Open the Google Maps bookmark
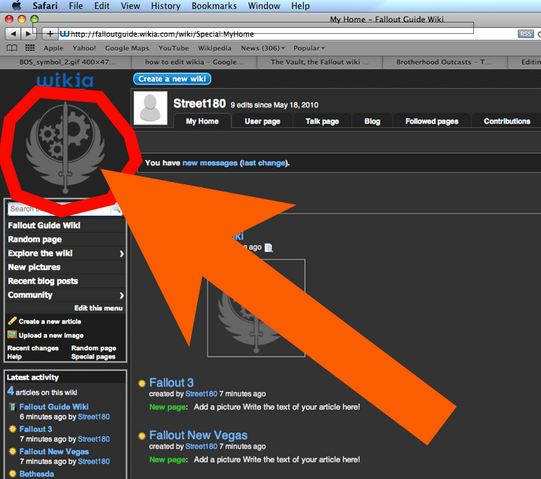This screenshot has height=479, width=541. pyautogui.click(x=127, y=48)
